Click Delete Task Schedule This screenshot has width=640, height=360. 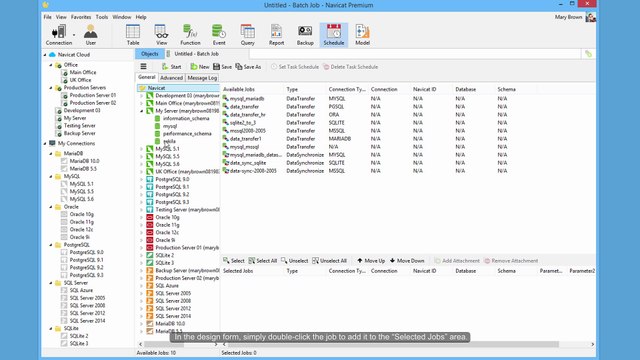pyautogui.click(x=350, y=67)
